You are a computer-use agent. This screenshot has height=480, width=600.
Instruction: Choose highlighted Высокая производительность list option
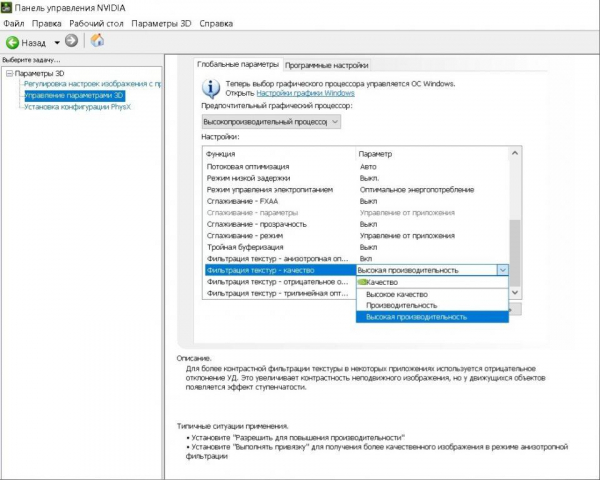[432, 317]
